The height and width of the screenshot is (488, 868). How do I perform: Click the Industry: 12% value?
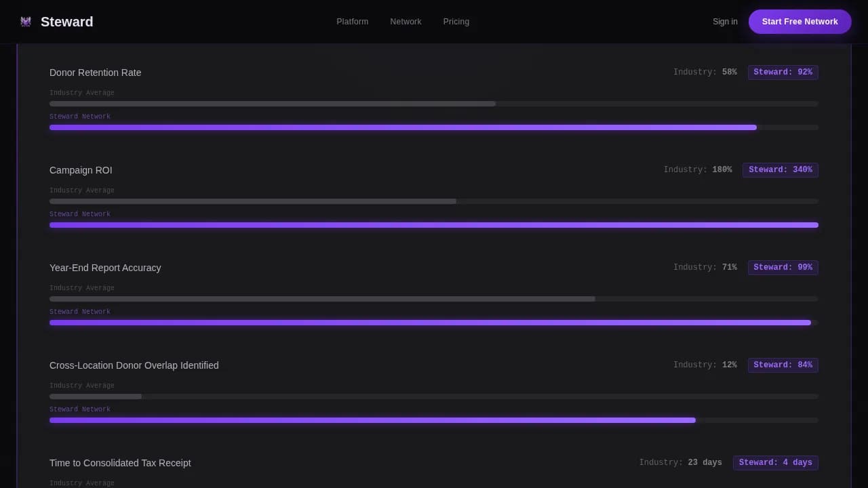[x=705, y=365]
